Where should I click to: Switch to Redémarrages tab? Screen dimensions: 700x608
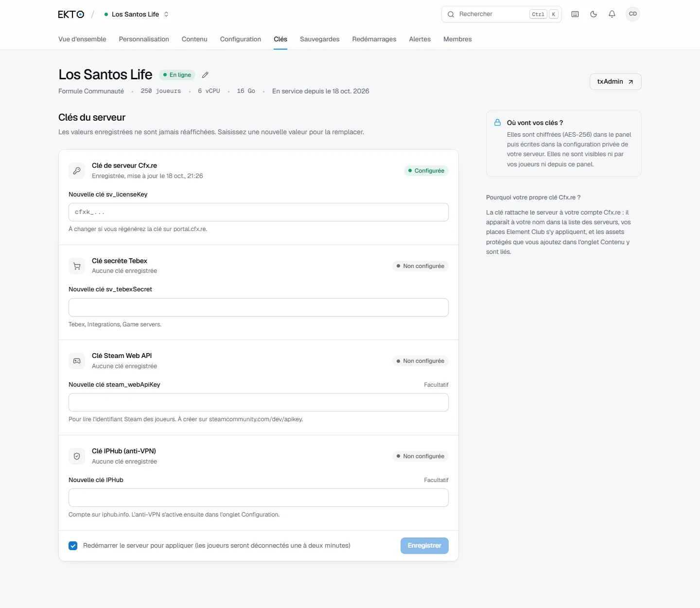(x=374, y=39)
